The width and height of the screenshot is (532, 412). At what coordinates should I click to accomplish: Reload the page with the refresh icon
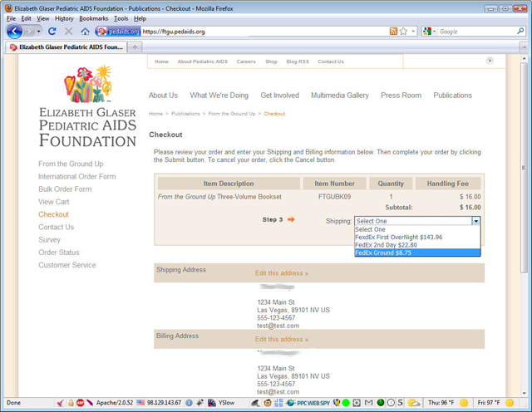tap(52, 32)
